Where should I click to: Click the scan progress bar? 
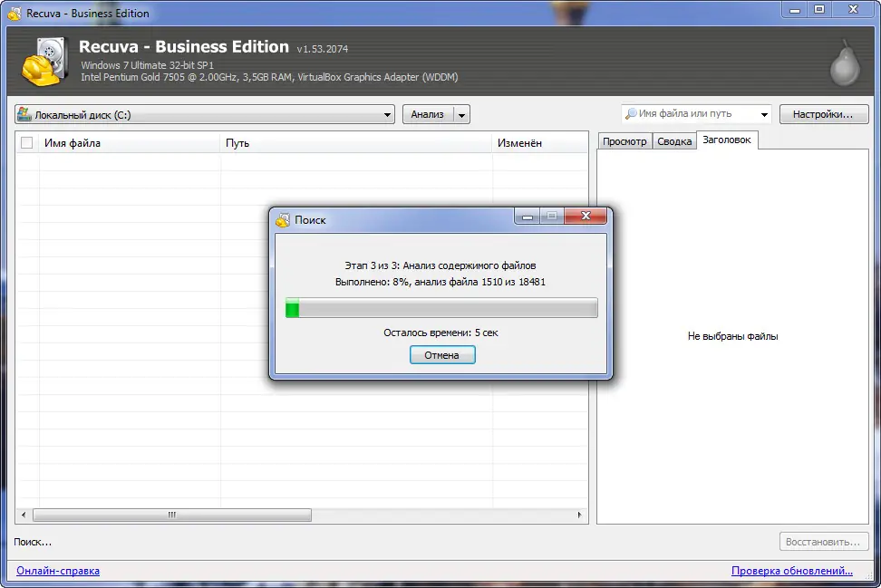(441, 308)
